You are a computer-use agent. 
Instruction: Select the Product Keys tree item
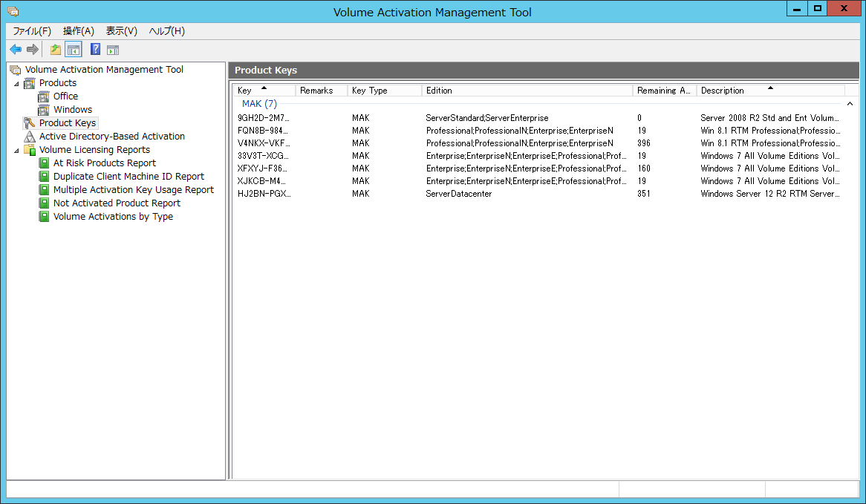68,123
